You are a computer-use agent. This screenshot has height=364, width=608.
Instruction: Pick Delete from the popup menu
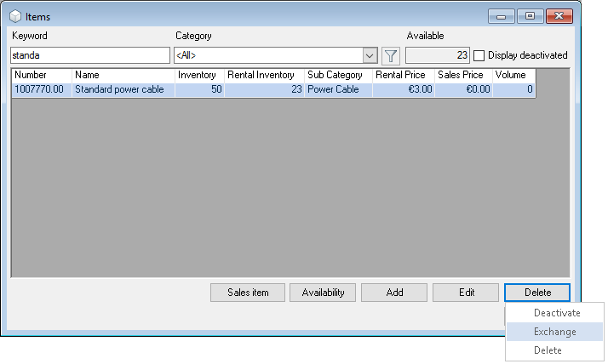tap(548, 350)
